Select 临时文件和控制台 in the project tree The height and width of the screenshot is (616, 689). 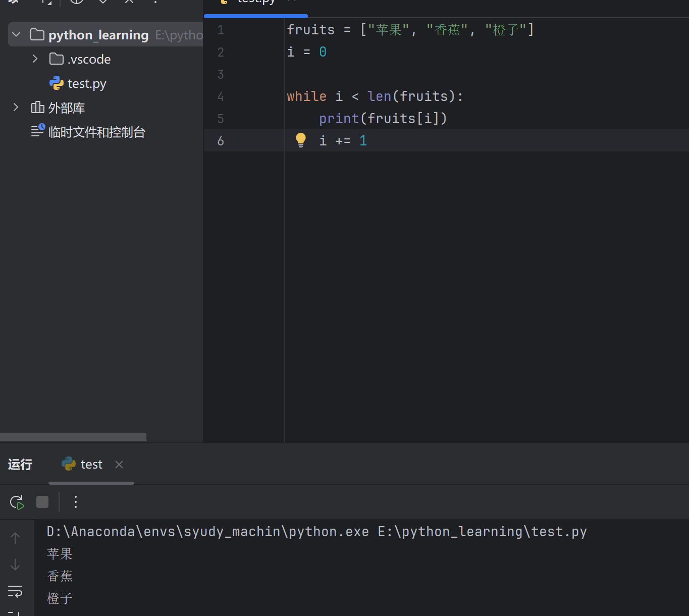pos(88,132)
